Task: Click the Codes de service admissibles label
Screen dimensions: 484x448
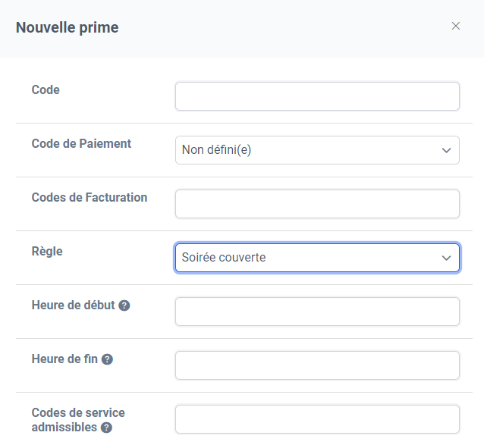Action: 78,420
